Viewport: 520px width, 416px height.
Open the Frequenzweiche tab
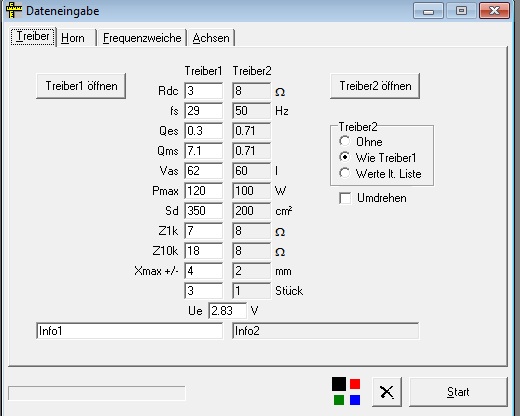coord(142,38)
